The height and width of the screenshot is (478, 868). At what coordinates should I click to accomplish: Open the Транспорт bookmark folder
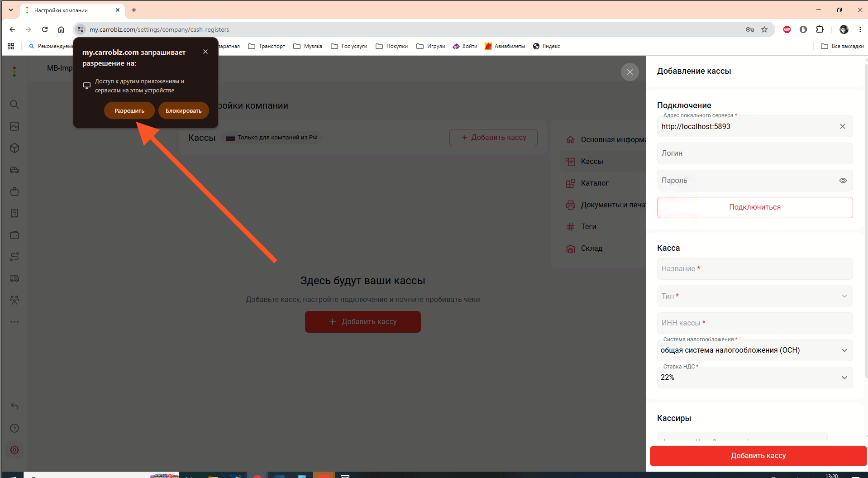pos(267,46)
